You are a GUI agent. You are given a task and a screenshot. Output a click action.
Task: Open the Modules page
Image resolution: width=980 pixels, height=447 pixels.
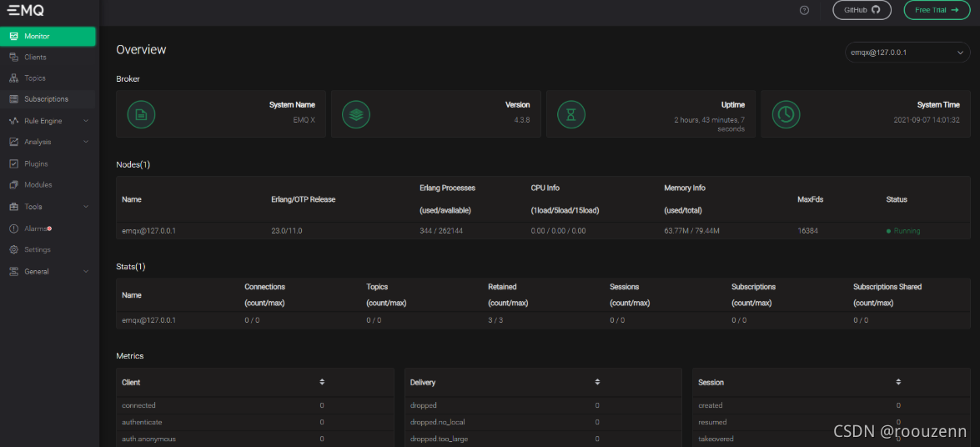pyautogui.click(x=48, y=184)
